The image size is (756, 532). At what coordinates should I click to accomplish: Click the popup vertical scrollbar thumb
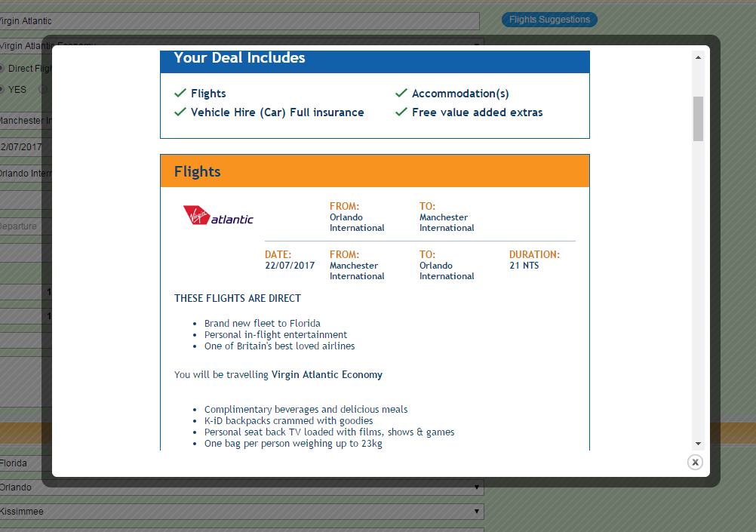tap(698, 118)
